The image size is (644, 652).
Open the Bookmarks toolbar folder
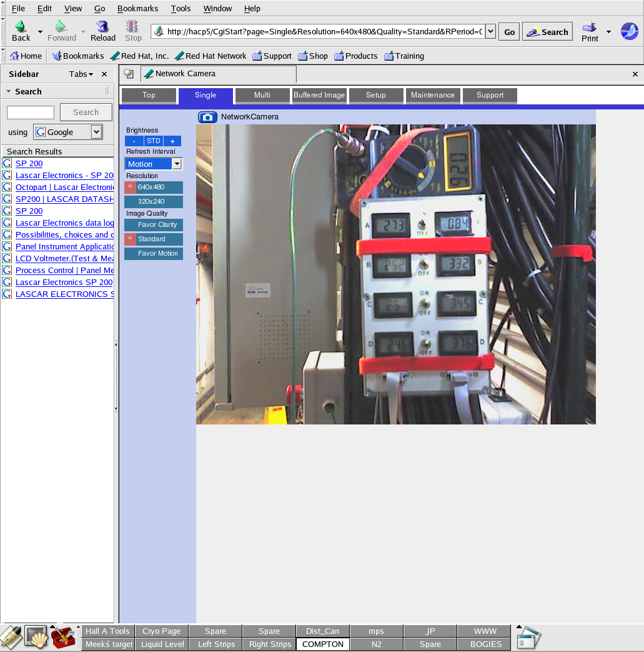pyautogui.click(x=77, y=56)
